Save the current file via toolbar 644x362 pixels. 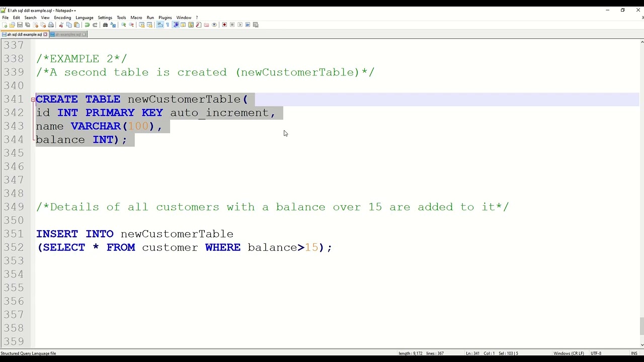20,25
